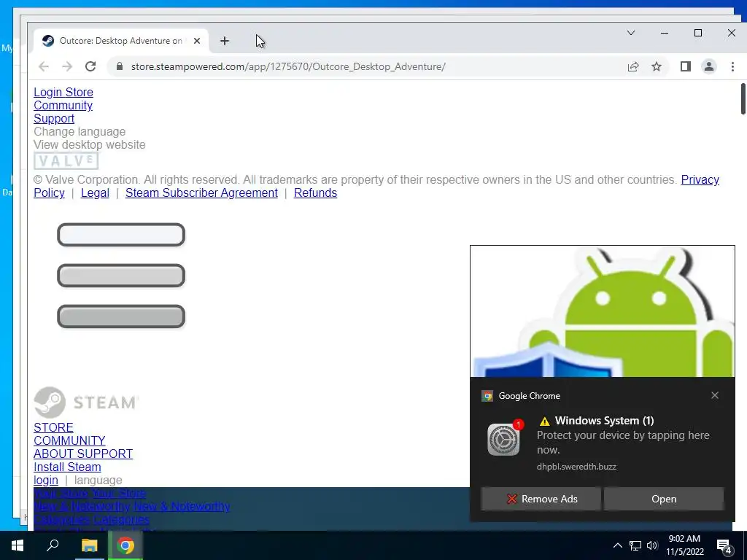This screenshot has width=747, height=560.
Task: Open the uppercase STORE link
Action: [53, 427]
